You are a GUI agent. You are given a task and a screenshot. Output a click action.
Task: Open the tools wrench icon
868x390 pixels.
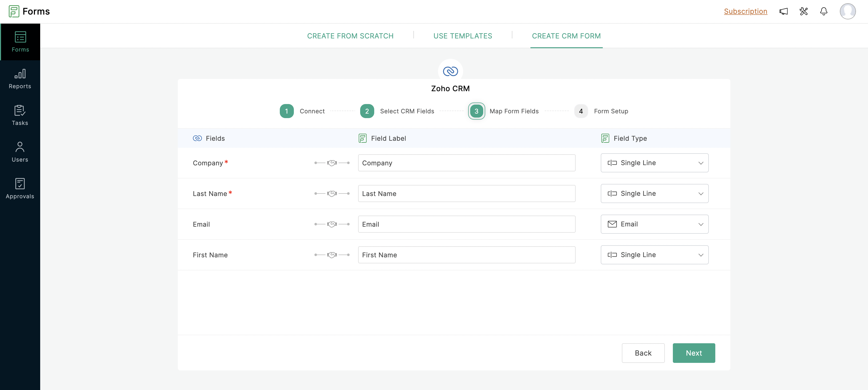click(804, 12)
